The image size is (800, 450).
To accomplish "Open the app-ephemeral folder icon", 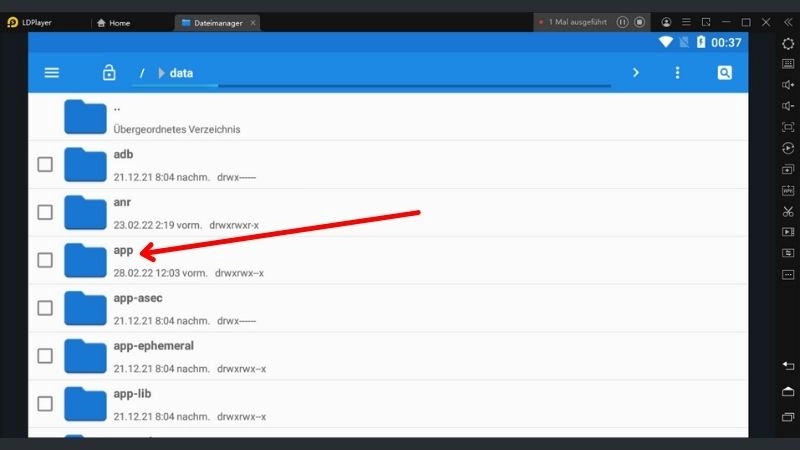I will click(85, 356).
